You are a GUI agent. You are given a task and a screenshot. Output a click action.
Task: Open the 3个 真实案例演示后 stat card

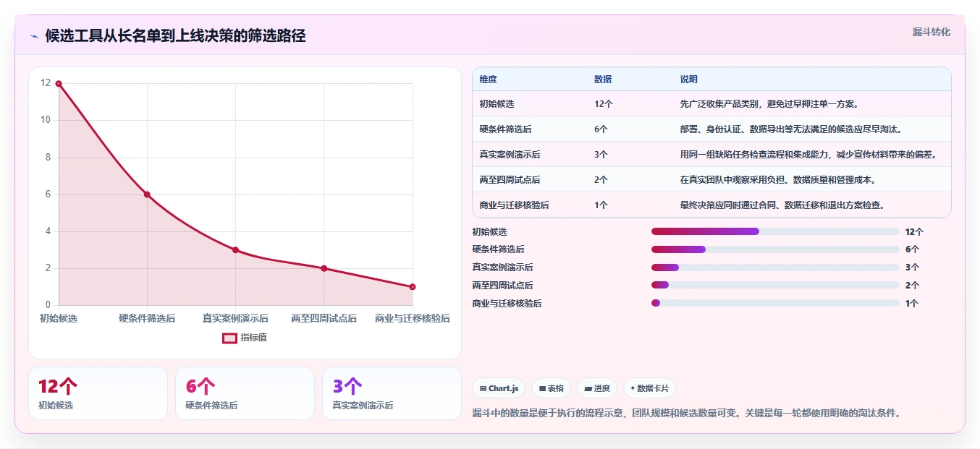pyautogui.click(x=392, y=393)
